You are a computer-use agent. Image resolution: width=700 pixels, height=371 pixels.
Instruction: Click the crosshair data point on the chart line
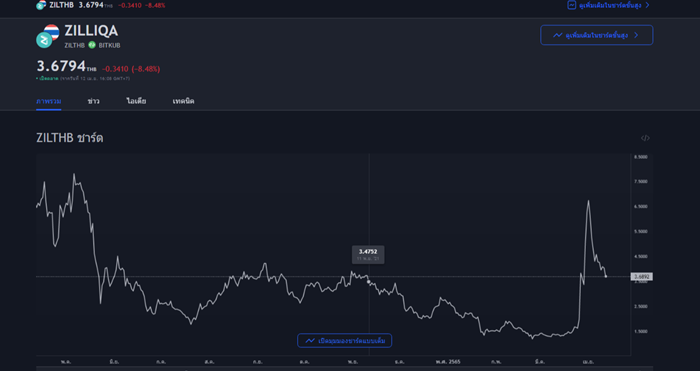pyautogui.click(x=368, y=282)
